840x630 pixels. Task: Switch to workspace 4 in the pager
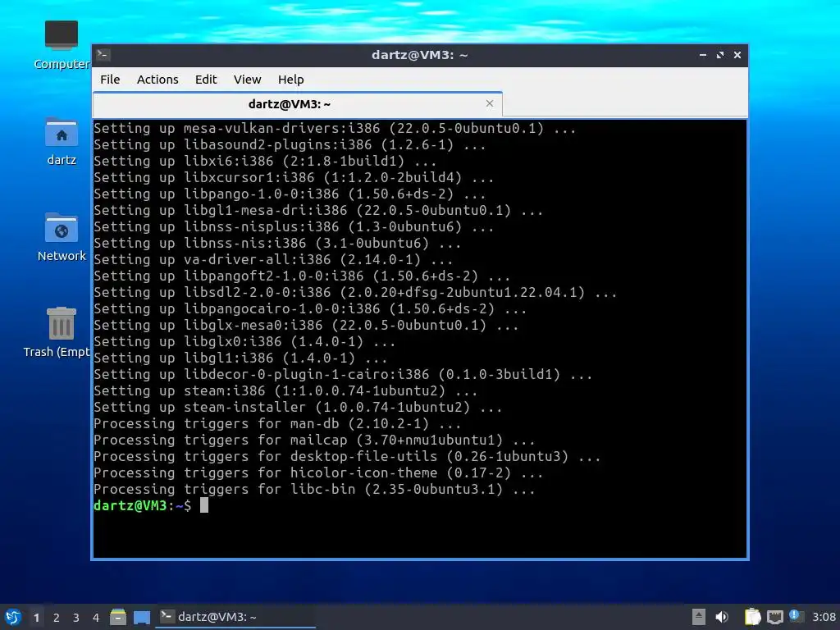(96, 618)
